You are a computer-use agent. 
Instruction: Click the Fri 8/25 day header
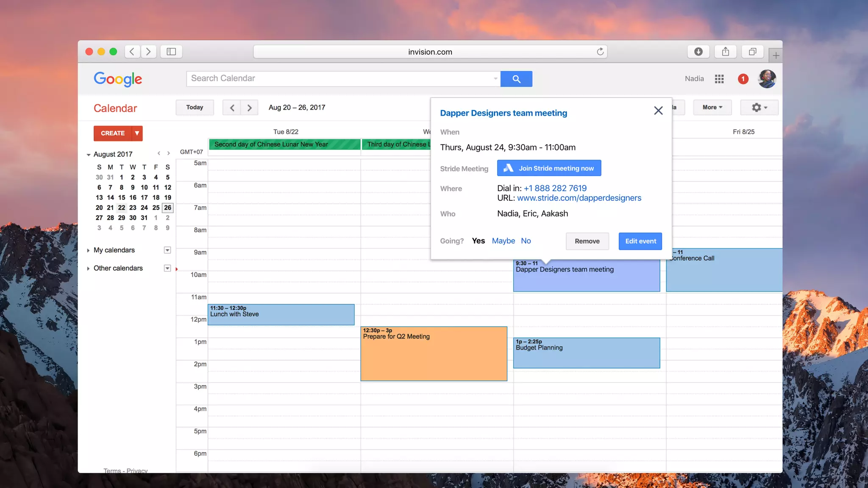[x=743, y=132]
